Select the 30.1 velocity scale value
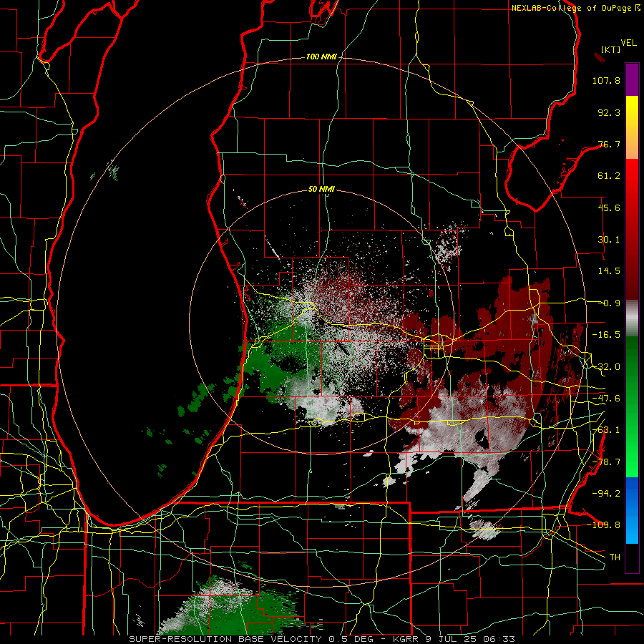The width and height of the screenshot is (644, 644). [x=609, y=240]
